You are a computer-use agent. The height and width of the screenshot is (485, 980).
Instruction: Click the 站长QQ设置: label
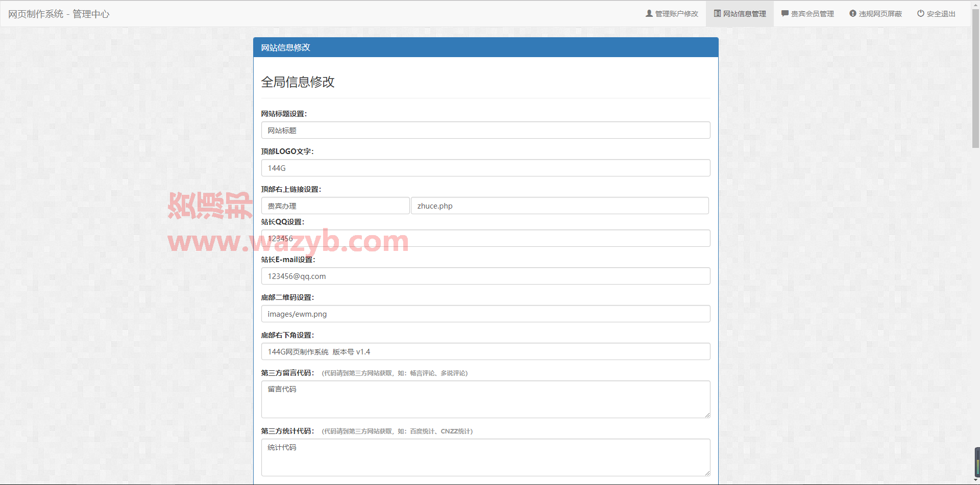[x=283, y=222]
